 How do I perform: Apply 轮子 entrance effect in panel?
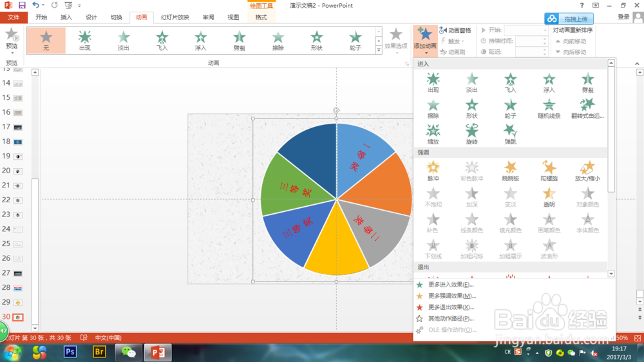[510, 108]
